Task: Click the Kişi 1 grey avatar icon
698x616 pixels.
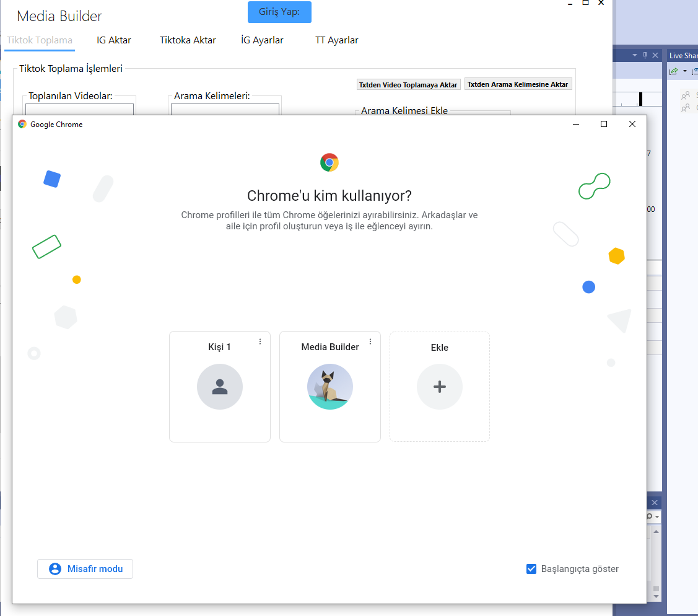Action: click(x=219, y=387)
